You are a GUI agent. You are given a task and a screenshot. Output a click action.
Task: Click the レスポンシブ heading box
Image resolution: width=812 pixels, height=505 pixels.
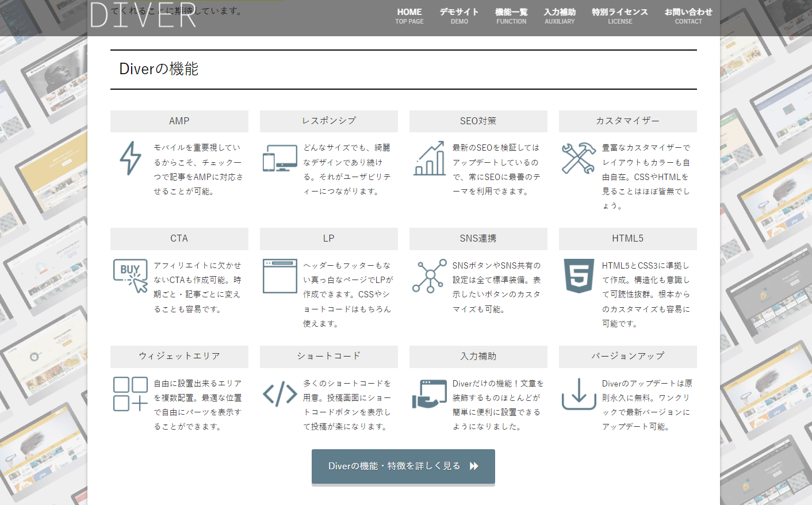tap(329, 121)
